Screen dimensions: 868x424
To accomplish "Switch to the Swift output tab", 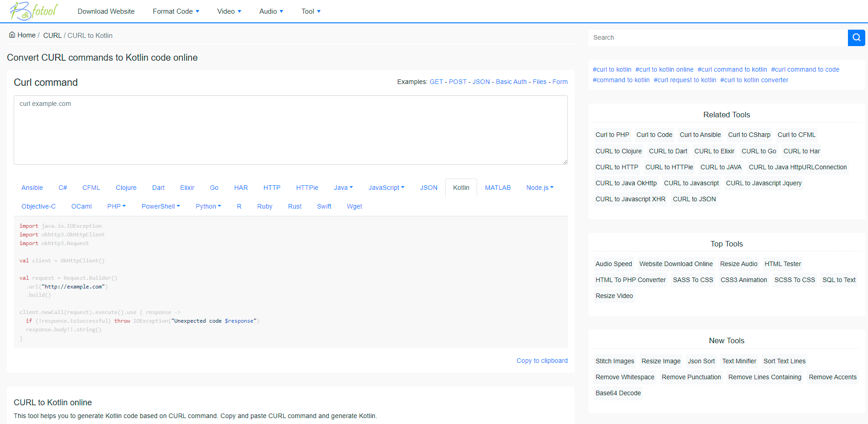I will [x=324, y=206].
